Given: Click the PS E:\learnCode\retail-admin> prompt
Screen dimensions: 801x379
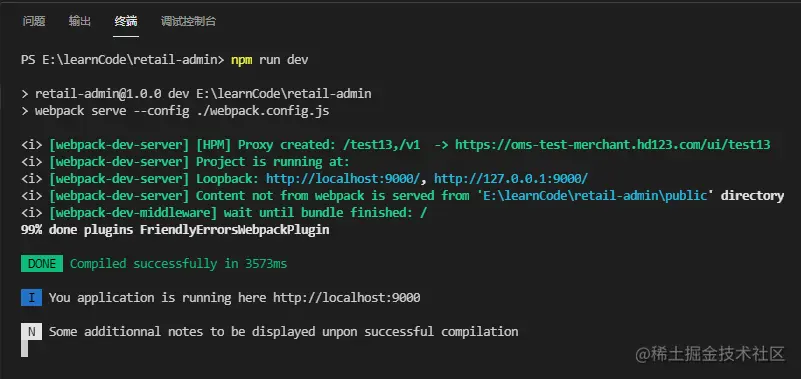Looking at the screenshot, I should [123, 60].
